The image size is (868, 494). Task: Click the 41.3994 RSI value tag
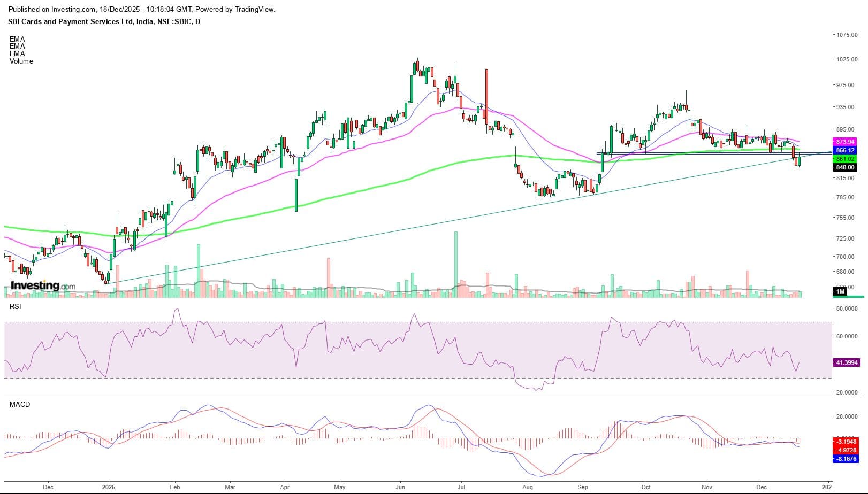[x=847, y=362]
